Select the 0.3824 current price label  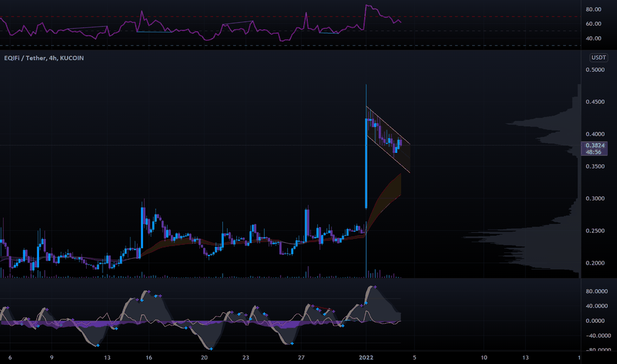[595, 145]
